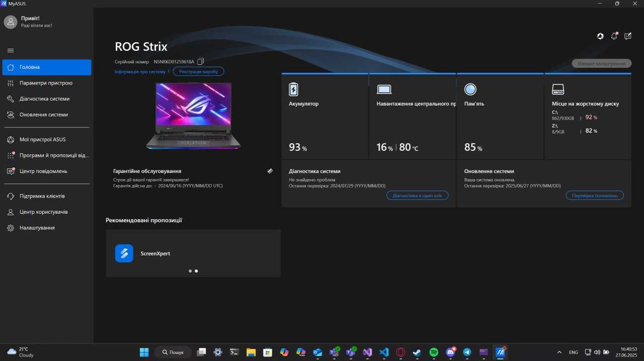
Task: Copy the serial number with copy icon
Action: [x=200, y=61]
